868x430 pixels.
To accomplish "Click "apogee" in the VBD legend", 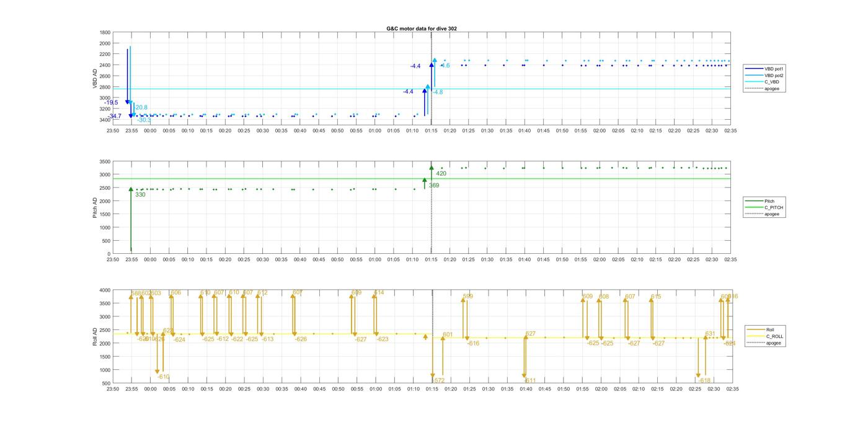I will click(762, 89).
